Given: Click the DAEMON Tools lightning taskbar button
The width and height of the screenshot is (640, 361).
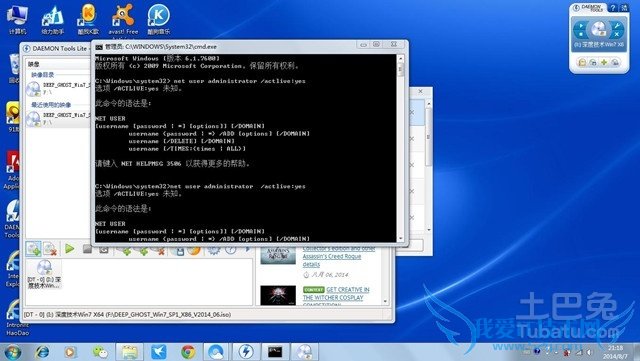Looking at the screenshot, I should (x=246, y=352).
